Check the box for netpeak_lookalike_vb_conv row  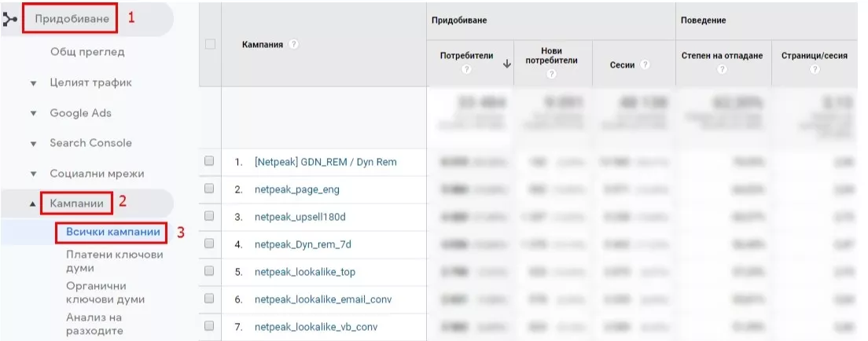(x=209, y=325)
